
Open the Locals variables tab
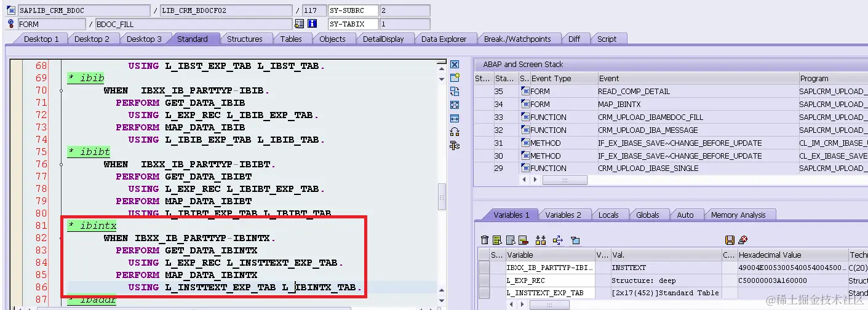pos(608,215)
